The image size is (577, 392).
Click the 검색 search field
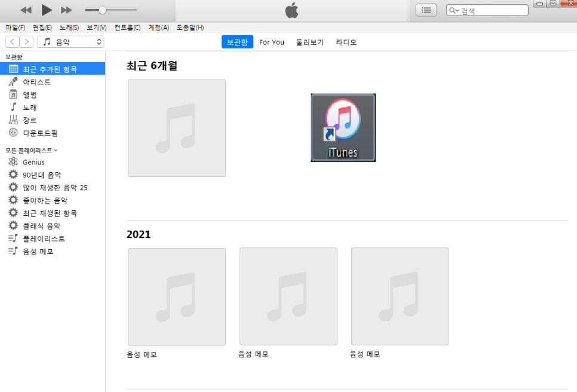click(x=487, y=10)
